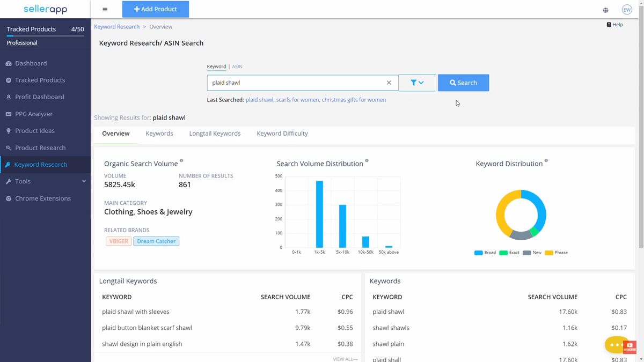The height and width of the screenshot is (362, 644).
Task: Open Product Research in the sidebar
Action: [40, 148]
